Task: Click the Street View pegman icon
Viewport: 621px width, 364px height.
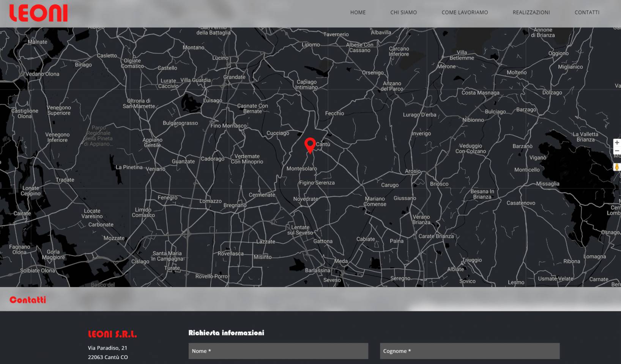Action: click(x=617, y=167)
